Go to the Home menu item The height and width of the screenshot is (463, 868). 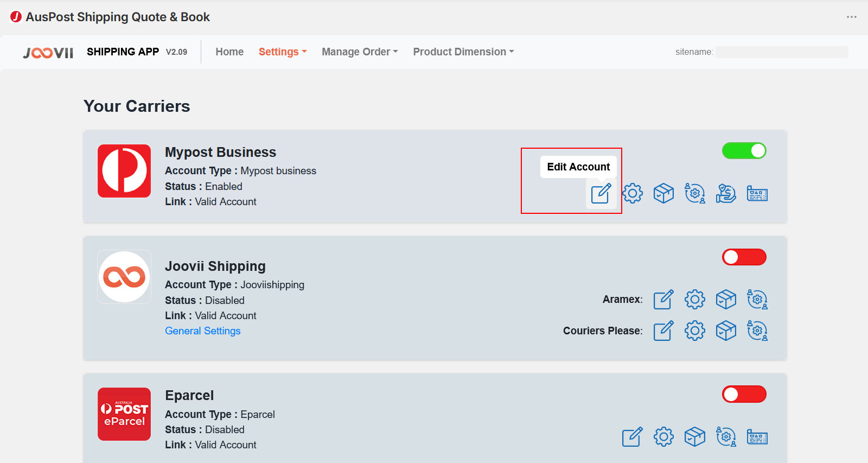[229, 52]
